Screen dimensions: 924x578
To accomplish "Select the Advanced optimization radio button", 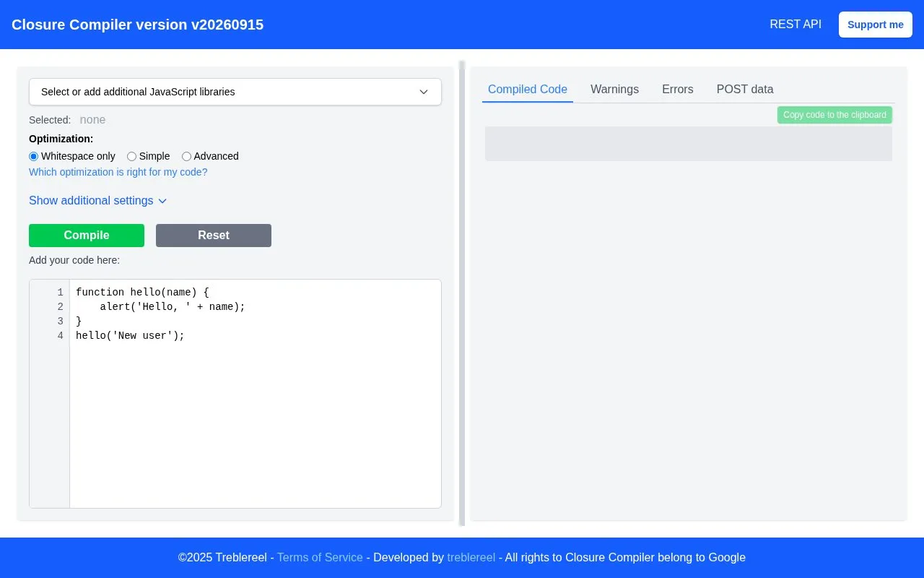I will [186, 156].
